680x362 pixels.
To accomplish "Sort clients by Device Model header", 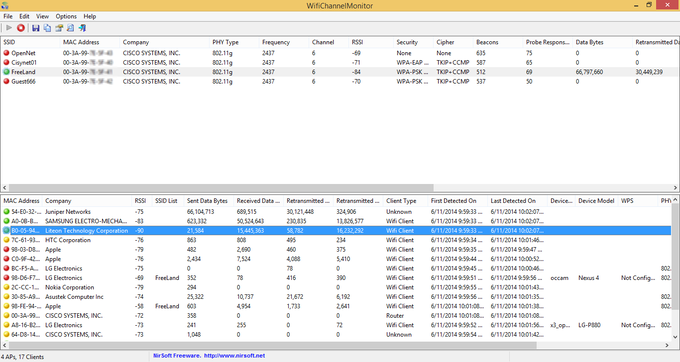I will click(596, 201).
